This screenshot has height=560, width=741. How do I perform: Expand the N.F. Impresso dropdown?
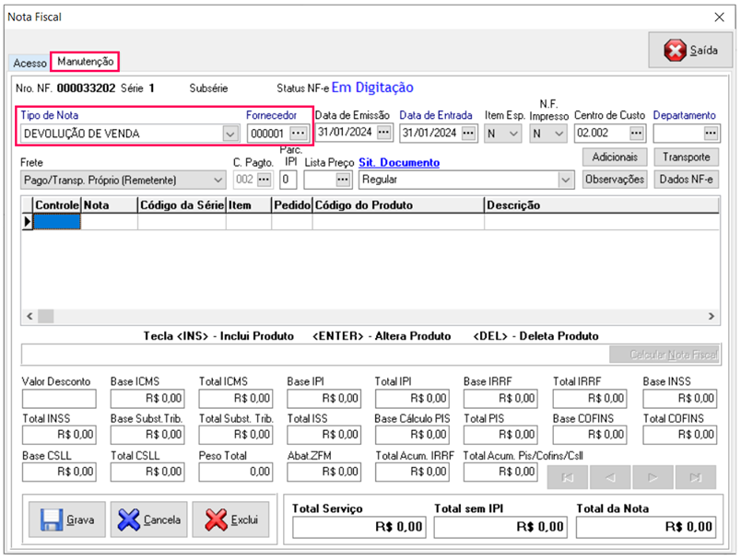point(558,134)
